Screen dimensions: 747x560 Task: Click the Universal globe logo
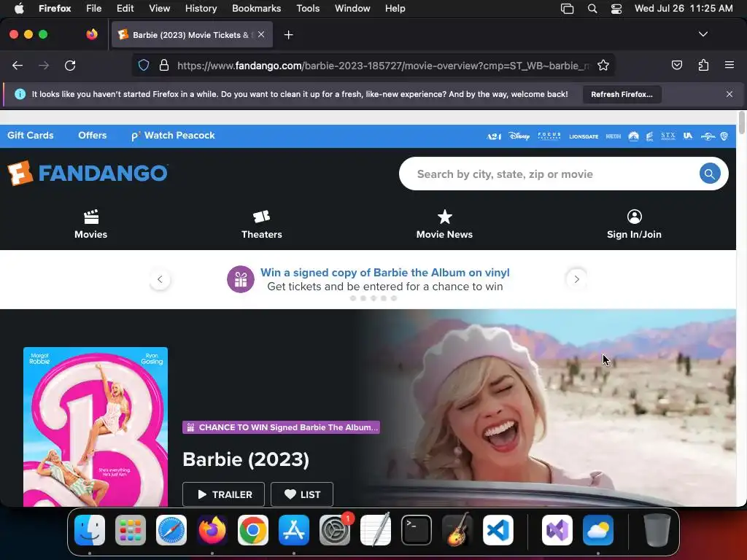click(x=708, y=136)
